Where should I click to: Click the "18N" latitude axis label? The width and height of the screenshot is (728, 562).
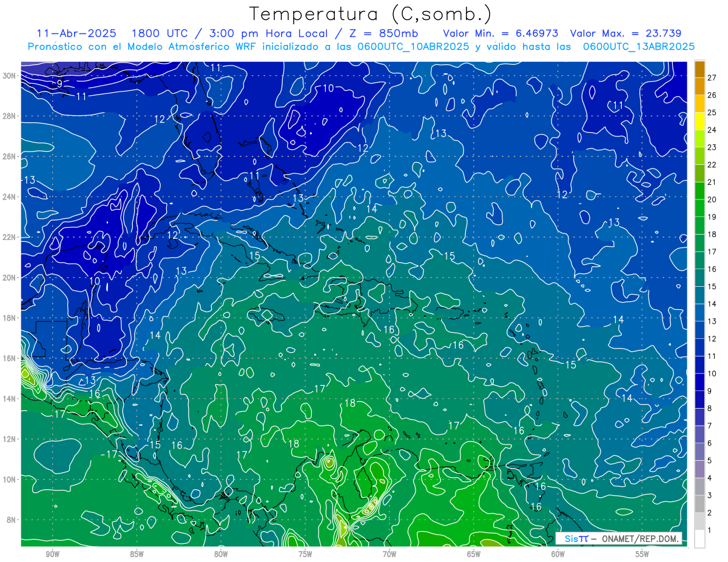pos(9,318)
